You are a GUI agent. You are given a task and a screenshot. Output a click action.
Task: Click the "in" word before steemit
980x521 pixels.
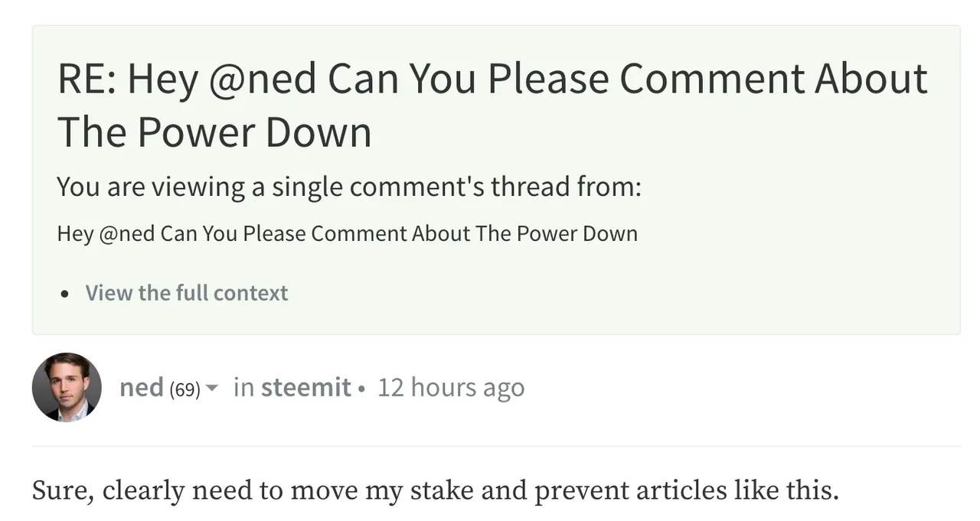[x=243, y=388]
